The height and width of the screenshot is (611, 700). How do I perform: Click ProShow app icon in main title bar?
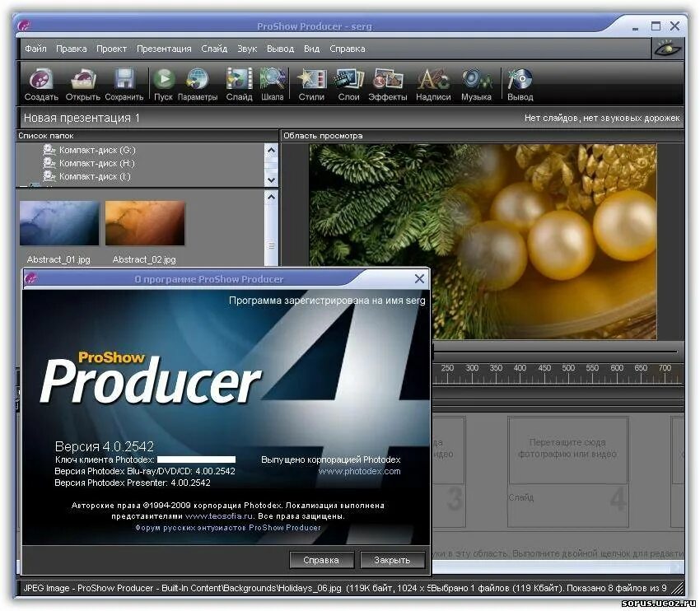click(24, 26)
